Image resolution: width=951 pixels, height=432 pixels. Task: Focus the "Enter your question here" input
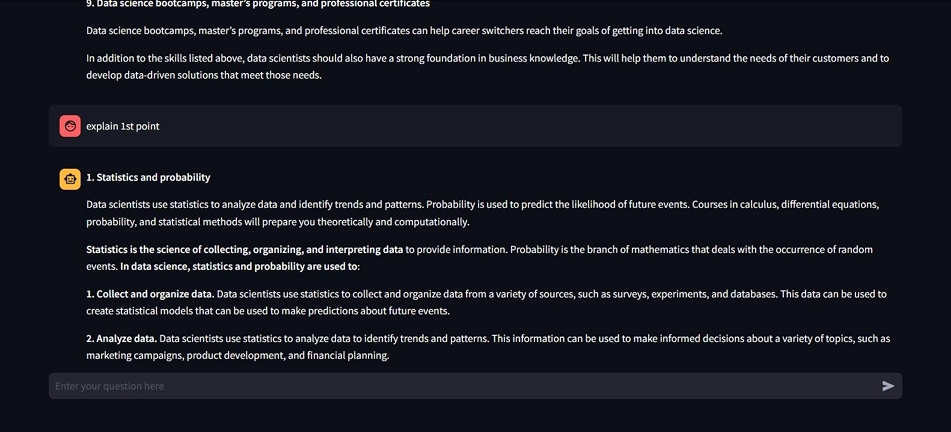pyautogui.click(x=460, y=386)
